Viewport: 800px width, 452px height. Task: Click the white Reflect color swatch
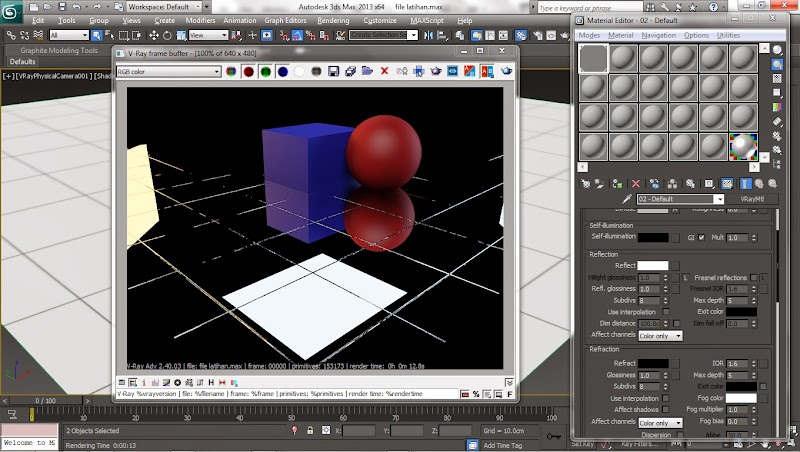click(653, 266)
